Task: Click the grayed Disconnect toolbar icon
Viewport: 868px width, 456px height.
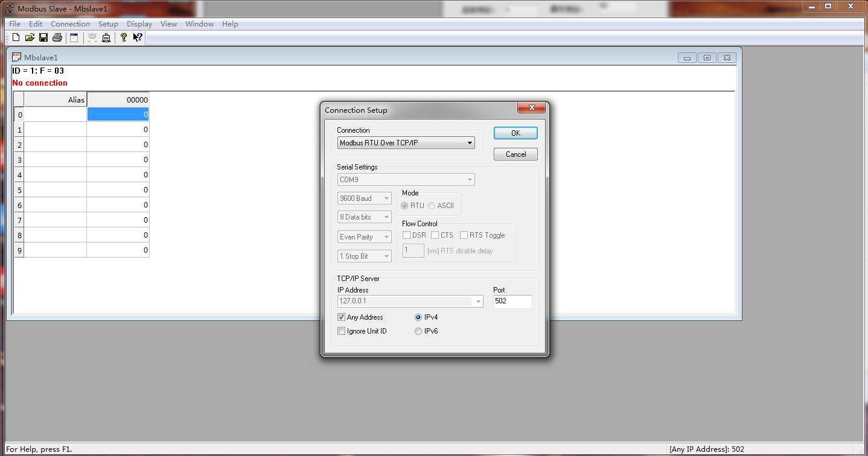Action: click(x=92, y=37)
